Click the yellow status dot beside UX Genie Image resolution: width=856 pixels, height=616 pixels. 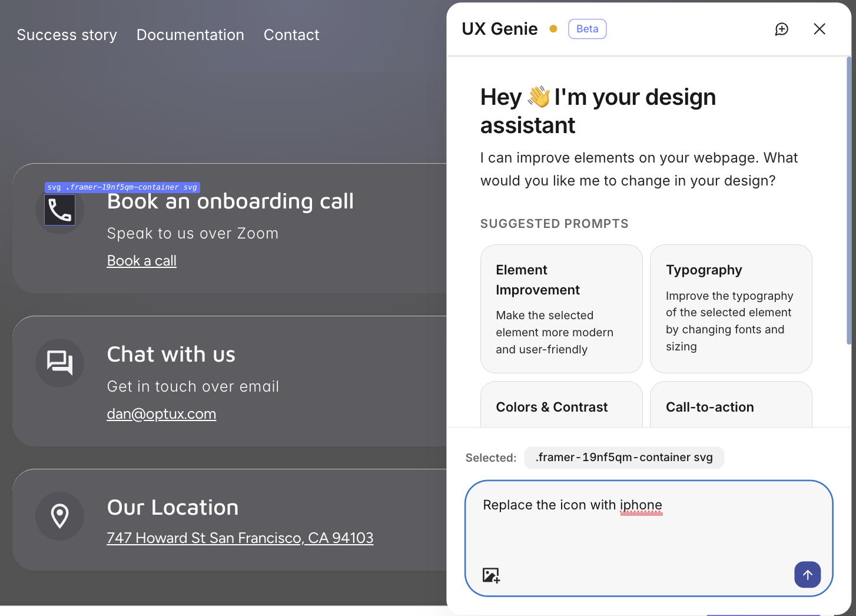553,29
